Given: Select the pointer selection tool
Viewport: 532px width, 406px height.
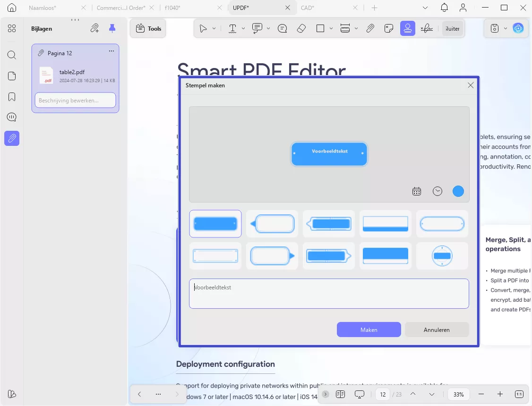Looking at the screenshot, I should [203, 28].
